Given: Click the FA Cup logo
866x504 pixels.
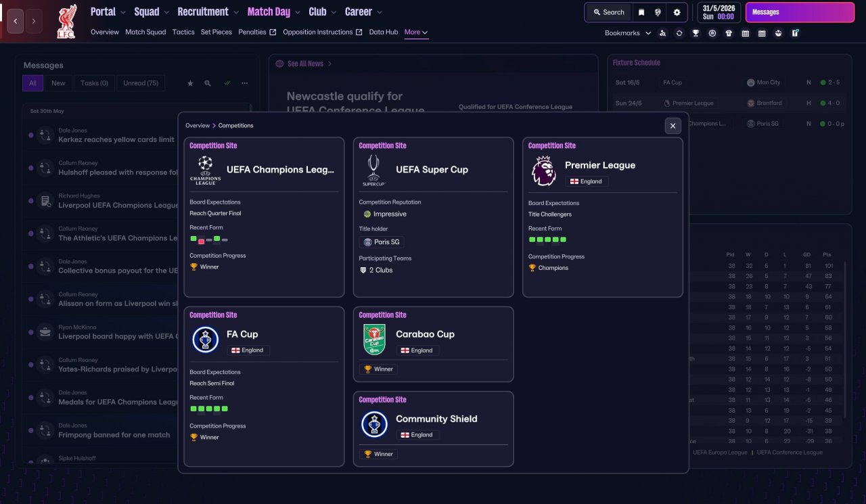Looking at the screenshot, I should [x=205, y=340].
